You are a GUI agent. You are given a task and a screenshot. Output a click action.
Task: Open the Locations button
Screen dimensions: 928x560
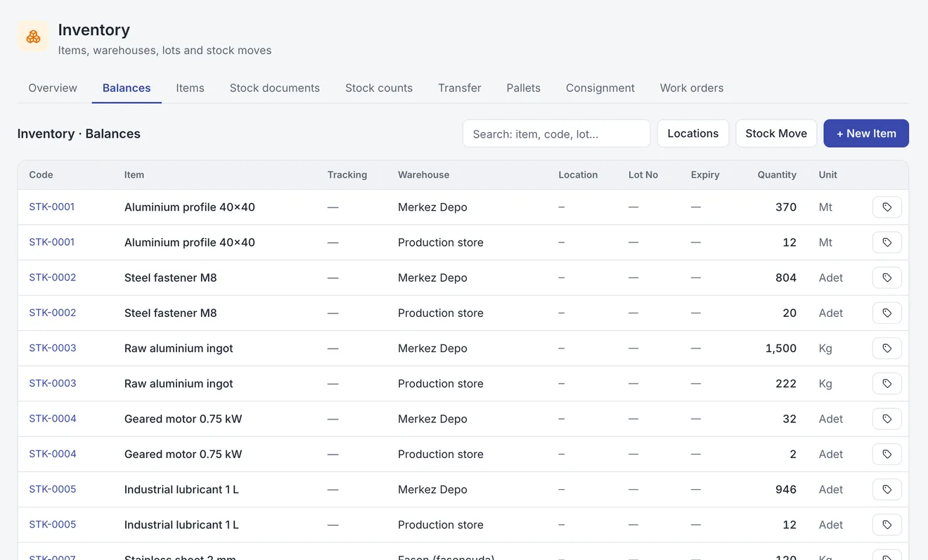point(693,134)
